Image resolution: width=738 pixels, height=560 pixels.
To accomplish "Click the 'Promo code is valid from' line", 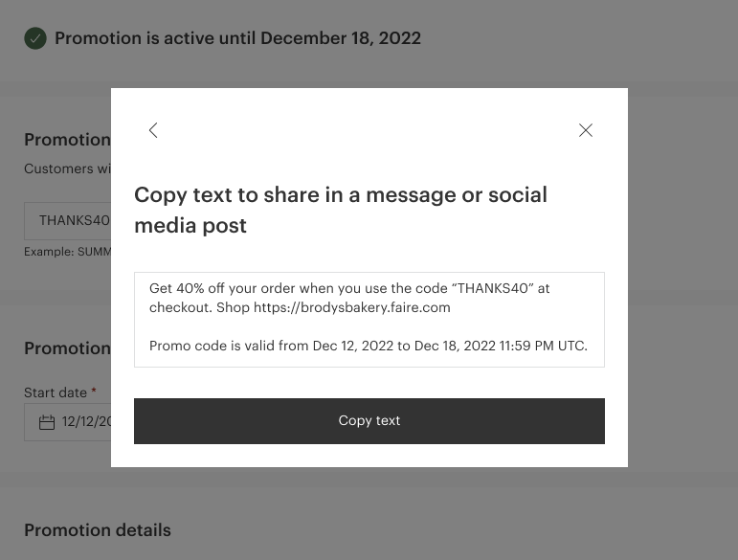I will tap(369, 346).
